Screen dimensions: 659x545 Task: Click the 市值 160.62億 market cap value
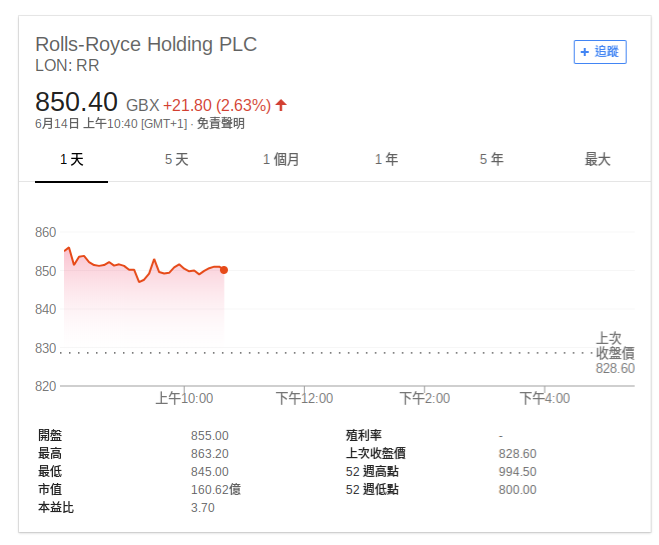click(x=215, y=490)
